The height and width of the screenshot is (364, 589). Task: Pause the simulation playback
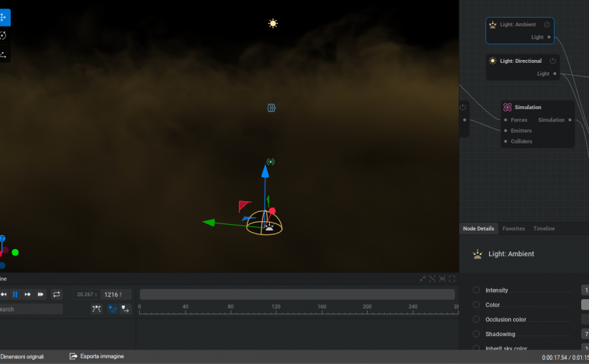coord(15,294)
